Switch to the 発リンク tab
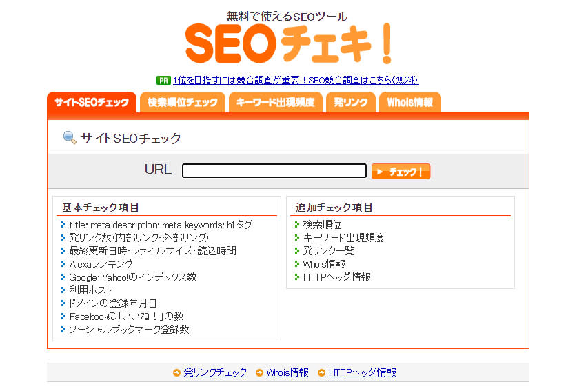 click(351, 102)
